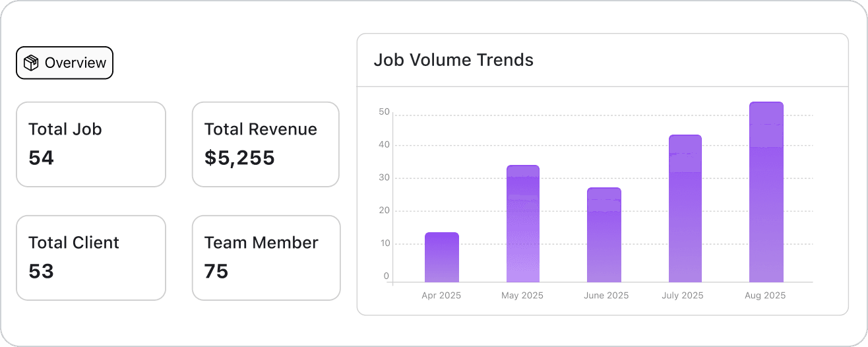
Task: Click the Overview box icon
Action: pos(31,63)
